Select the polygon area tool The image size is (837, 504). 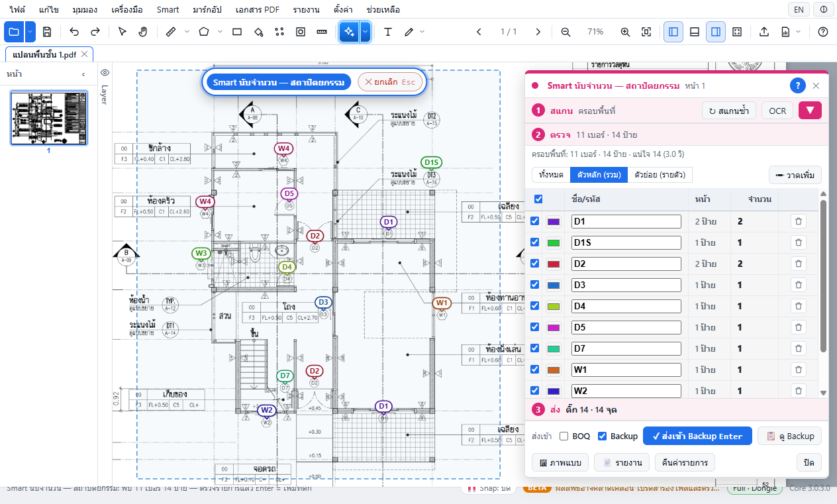pyautogui.click(x=204, y=32)
